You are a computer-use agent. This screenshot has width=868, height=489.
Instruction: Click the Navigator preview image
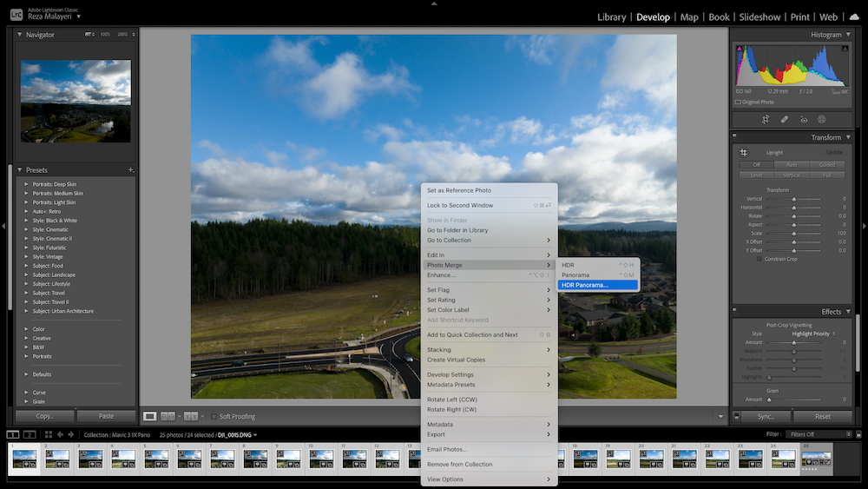(x=76, y=102)
